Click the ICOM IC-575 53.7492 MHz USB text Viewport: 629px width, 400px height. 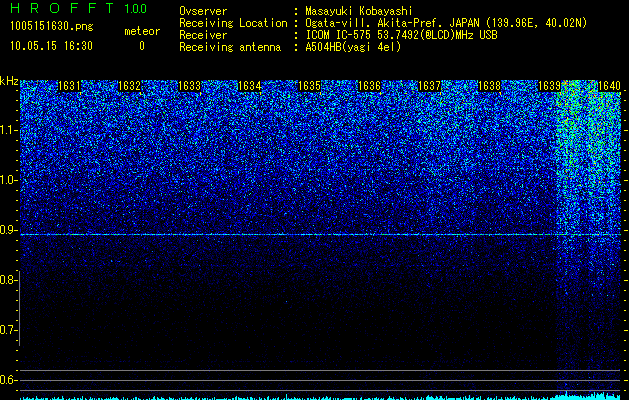(401, 35)
